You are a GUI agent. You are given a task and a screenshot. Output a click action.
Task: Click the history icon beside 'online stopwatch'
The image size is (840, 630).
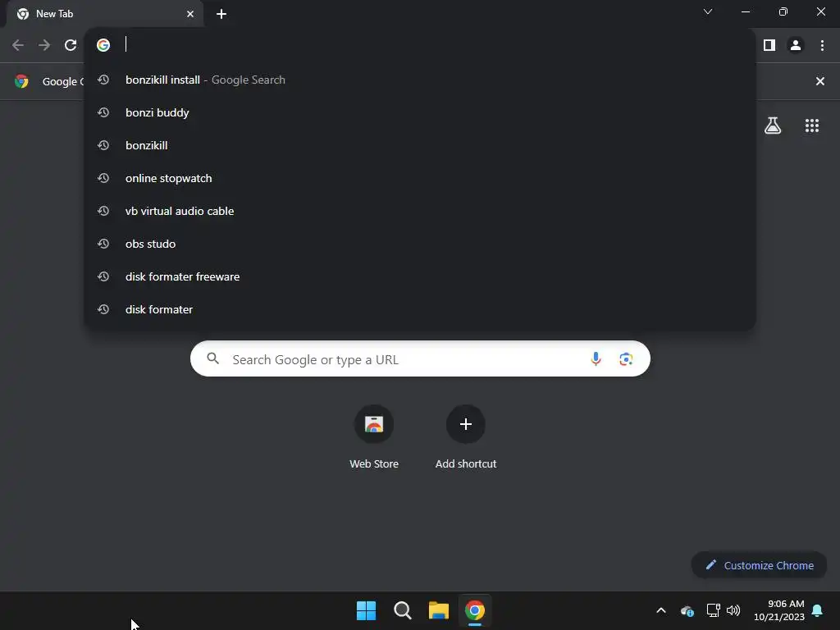point(103,178)
